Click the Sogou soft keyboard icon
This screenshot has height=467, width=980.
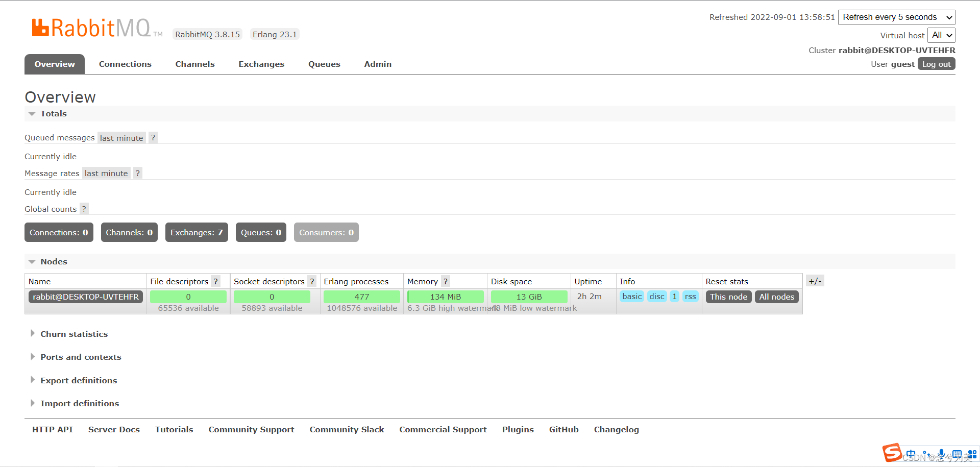(x=957, y=454)
